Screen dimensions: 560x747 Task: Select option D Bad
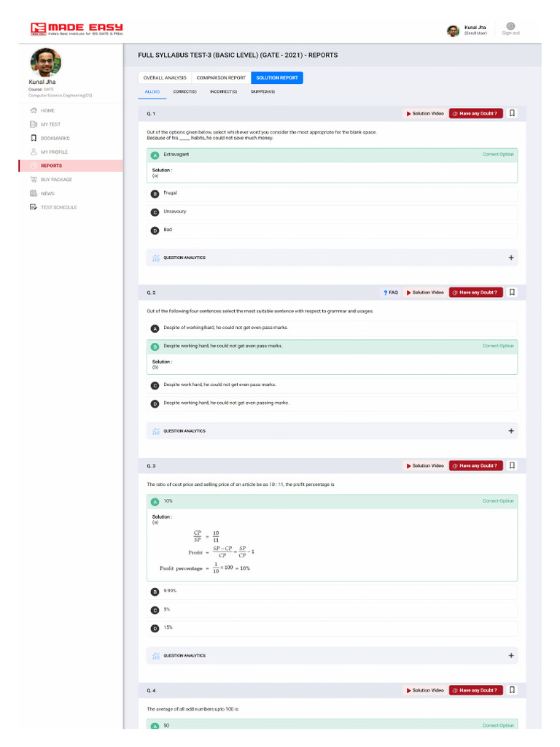point(332,230)
